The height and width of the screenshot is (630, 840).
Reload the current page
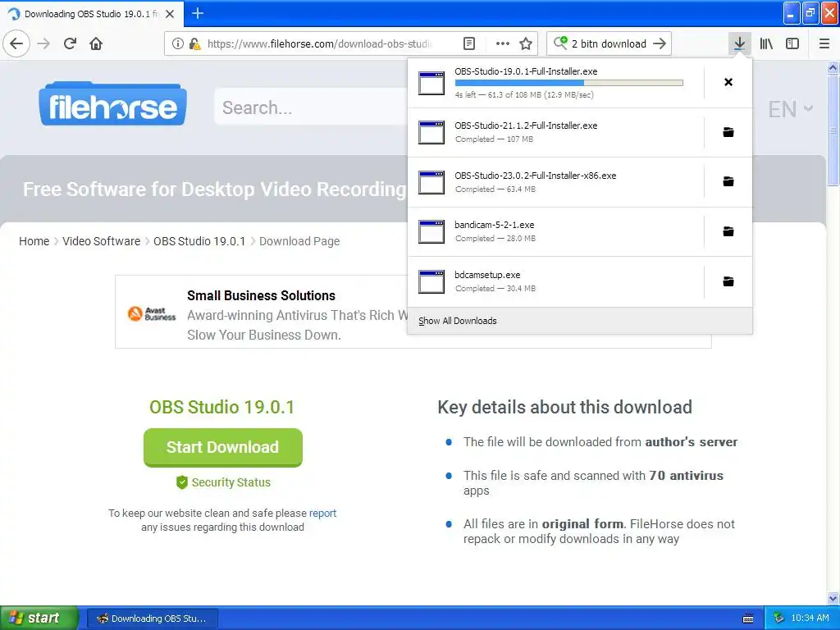pos(70,43)
